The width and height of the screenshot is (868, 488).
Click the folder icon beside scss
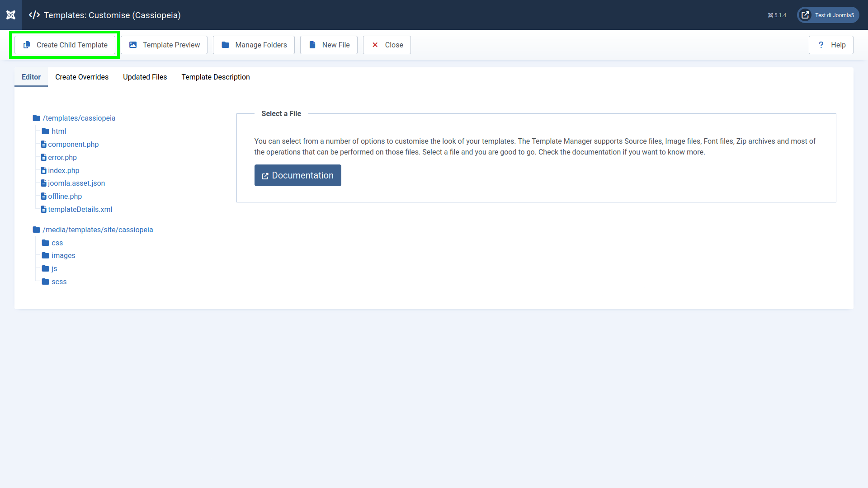[46, 282]
